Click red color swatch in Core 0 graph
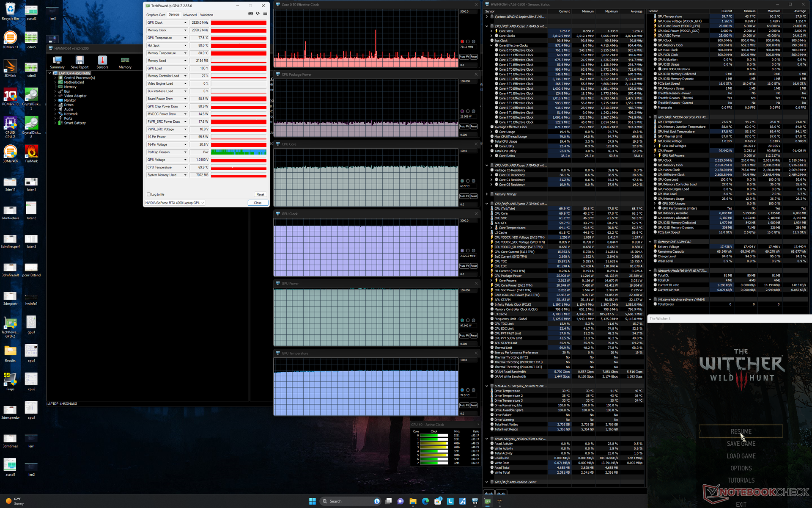812x508 pixels. pyautogui.click(x=462, y=41)
